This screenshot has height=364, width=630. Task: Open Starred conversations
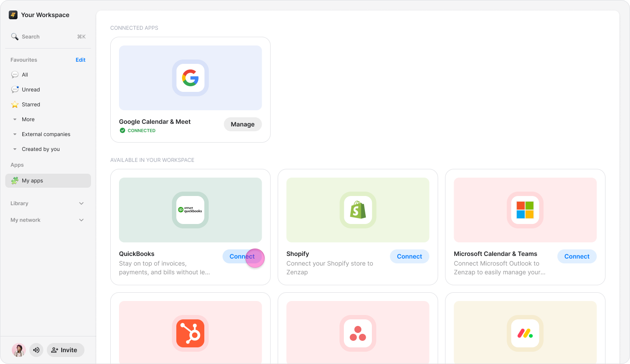[x=31, y=105]
